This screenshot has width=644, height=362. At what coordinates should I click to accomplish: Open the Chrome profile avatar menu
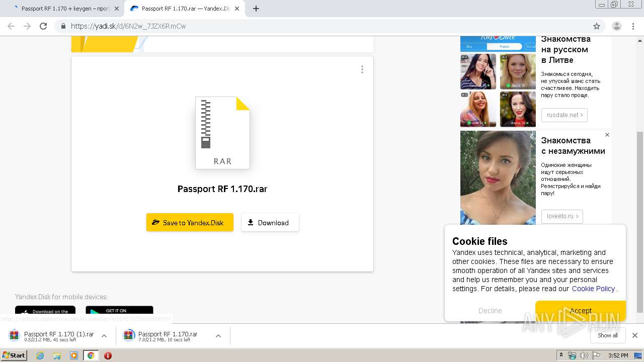617,26
